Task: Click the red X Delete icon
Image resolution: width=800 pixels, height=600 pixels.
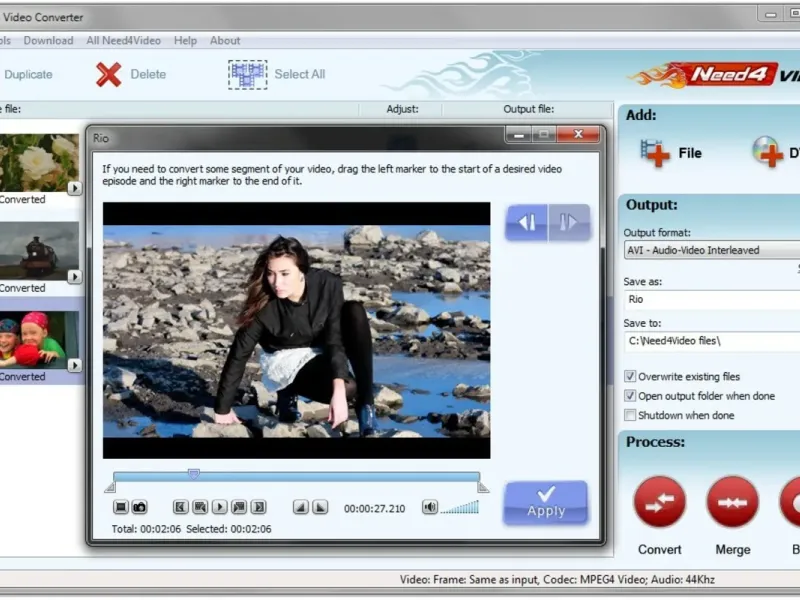Action: coord(108,74)
